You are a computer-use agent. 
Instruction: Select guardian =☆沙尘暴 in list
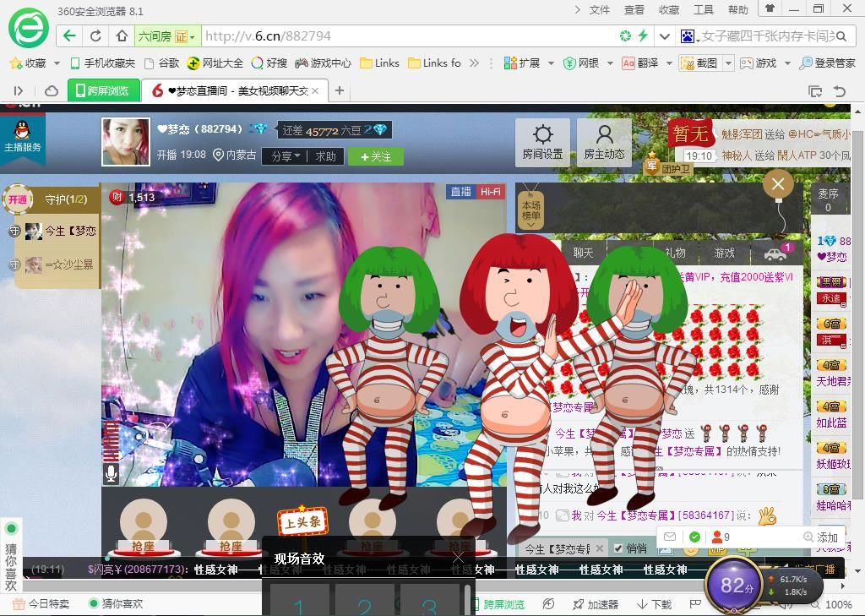pos(59,265)
